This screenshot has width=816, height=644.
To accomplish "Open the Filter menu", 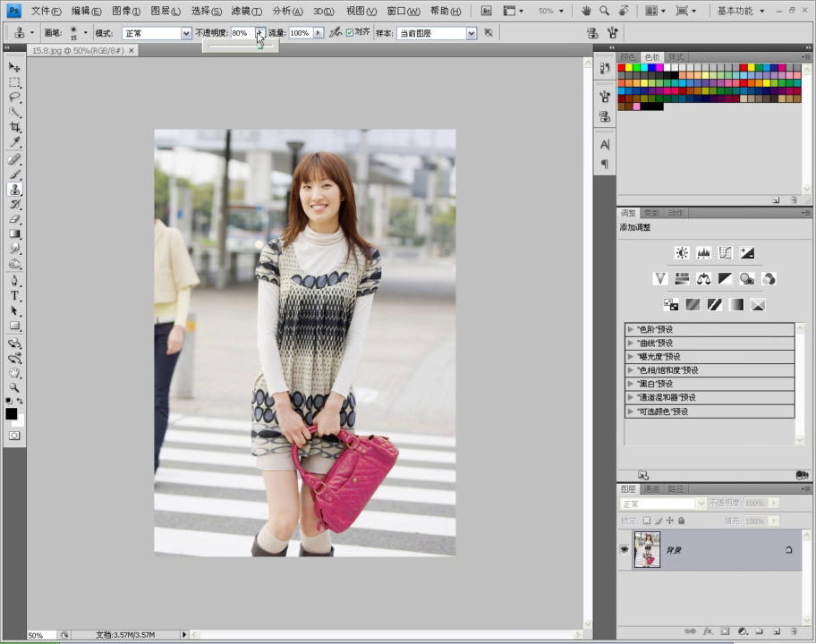I will pyautogui.click(x=247, y=11).
